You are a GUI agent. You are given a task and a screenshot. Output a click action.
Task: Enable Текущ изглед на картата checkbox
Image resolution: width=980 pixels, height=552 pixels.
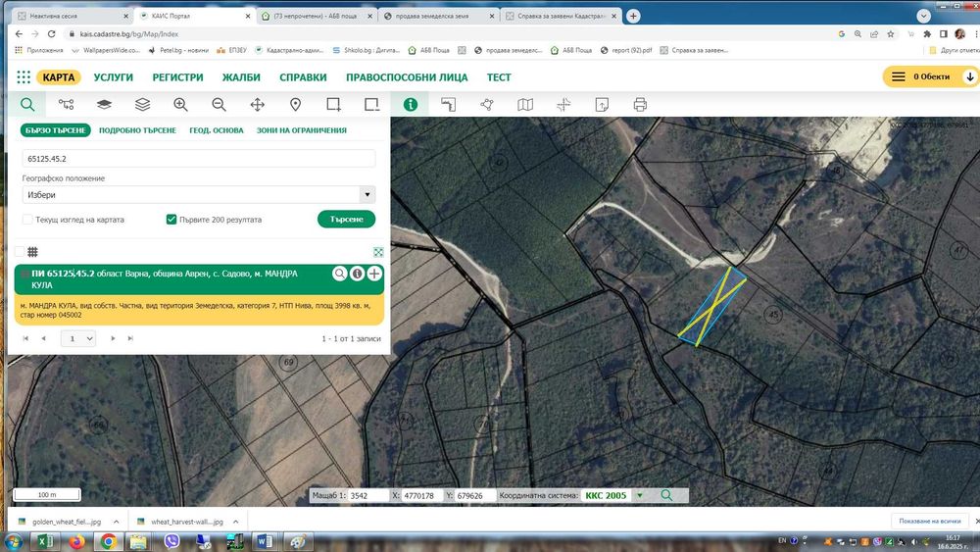click(27, 220)
